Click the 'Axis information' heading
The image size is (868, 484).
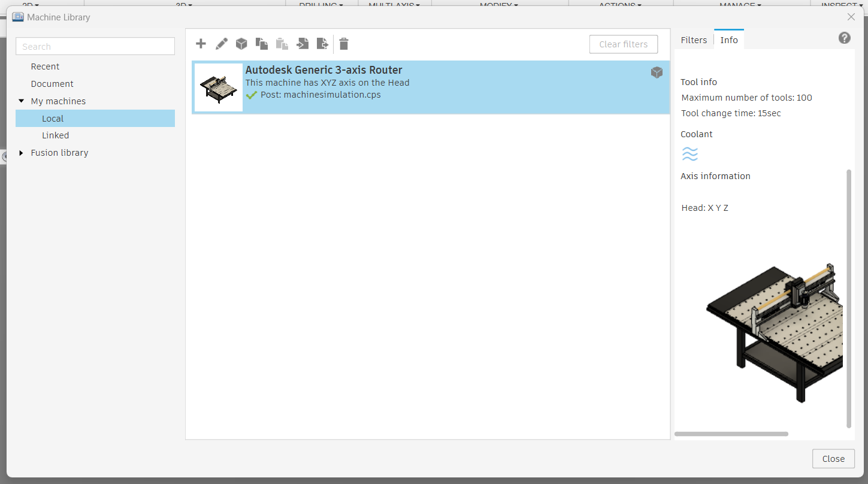[715, 176]
